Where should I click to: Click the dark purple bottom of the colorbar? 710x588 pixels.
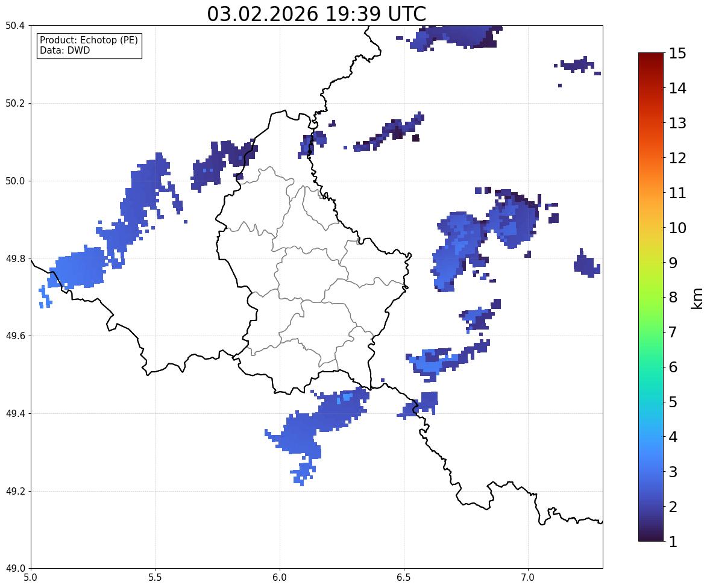tap(651, 536)
